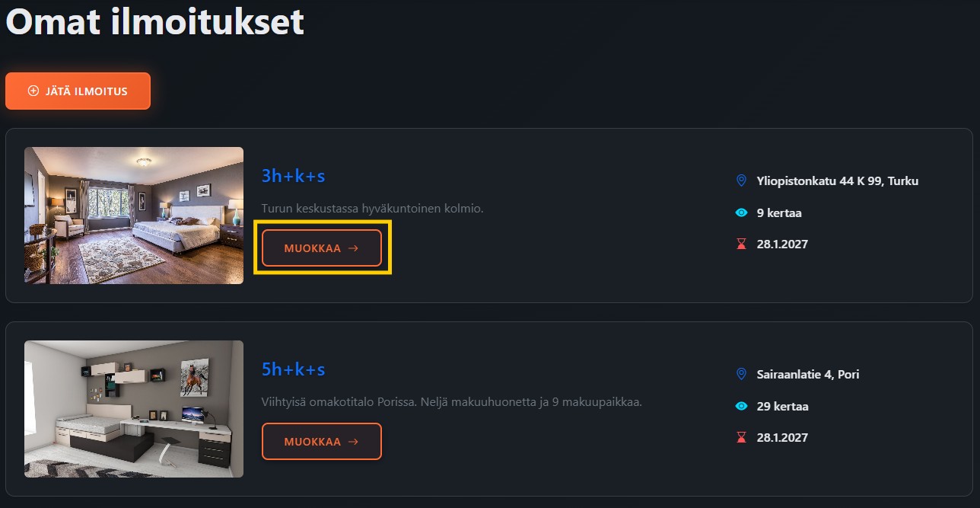The image size is (980, 508).
Task: Click the arrow icon on the 3h+k+s MUOKKAA button
Action: (x=353, y=248)
